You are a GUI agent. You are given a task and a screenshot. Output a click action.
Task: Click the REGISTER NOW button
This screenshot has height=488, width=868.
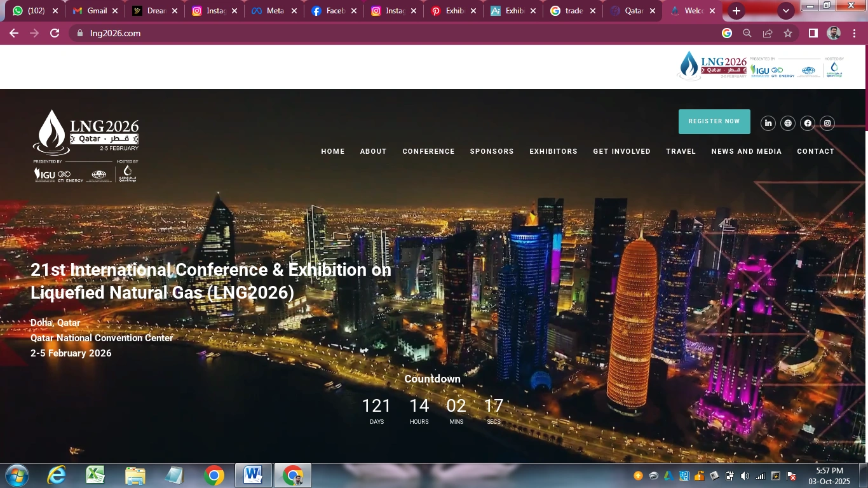(x=714, y=121)
